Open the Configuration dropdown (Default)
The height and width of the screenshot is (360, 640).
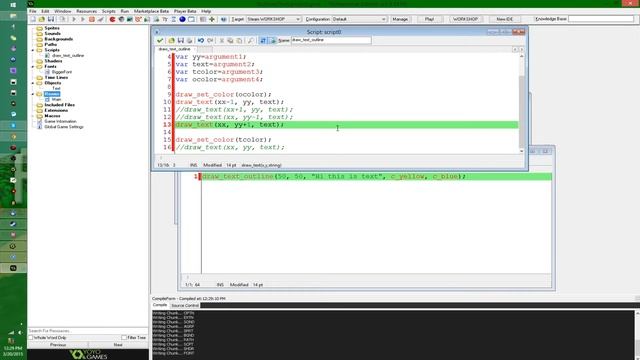(x=359, y=19)
